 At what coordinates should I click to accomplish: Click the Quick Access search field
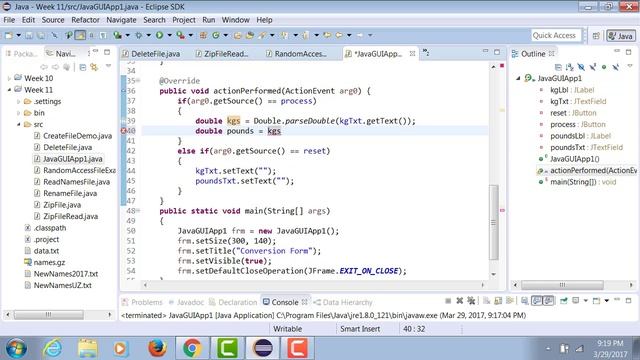click(556, 36)
